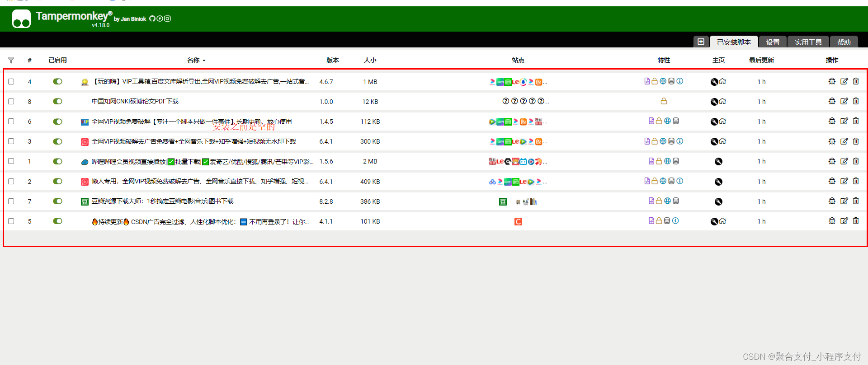868x365 pixels.
Task: Open the 豆瓣资源下载大师 script name
Action: tap(163, 201)
